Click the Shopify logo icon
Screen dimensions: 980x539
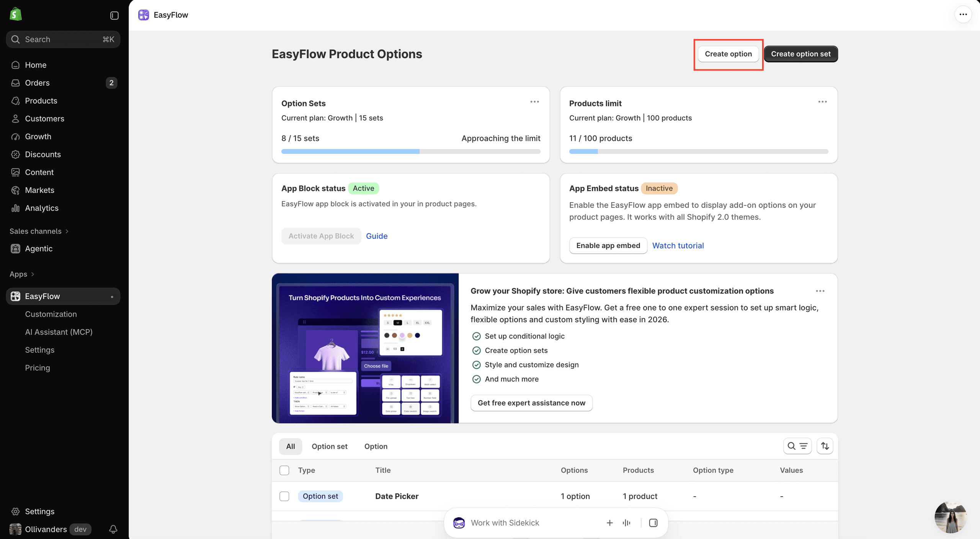(x=15, y=15)
